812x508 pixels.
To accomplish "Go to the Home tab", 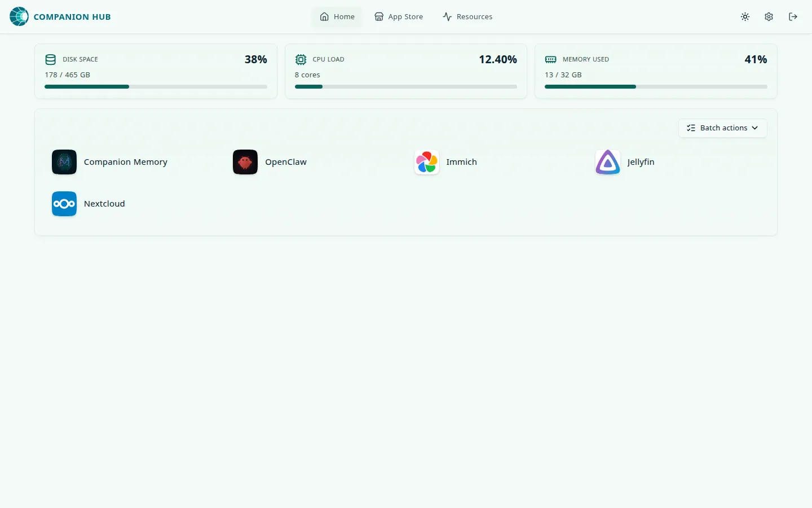I will [x=337, y=17].
